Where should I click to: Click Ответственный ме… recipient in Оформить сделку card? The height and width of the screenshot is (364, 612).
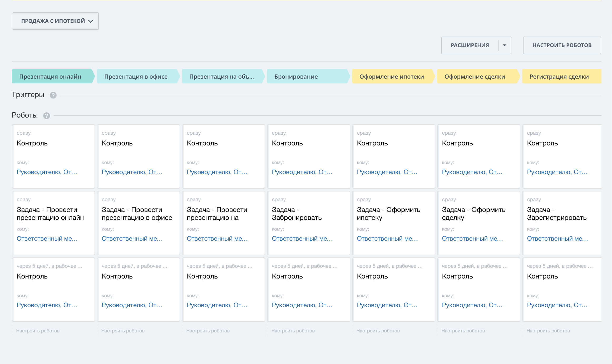point(472,239)
